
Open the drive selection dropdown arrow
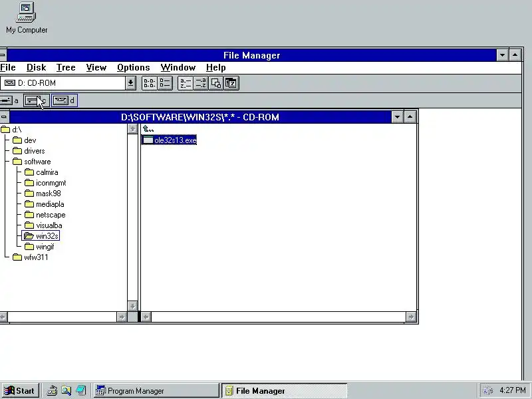130,83
